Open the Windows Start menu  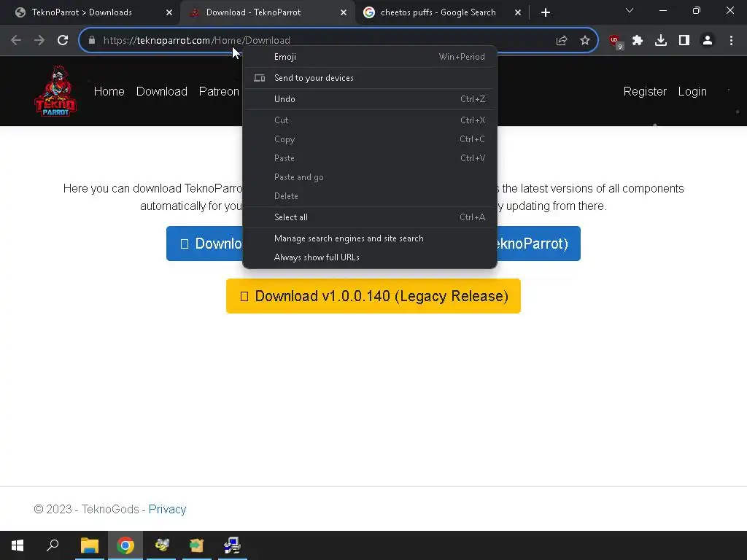click(x=18, y=545)
